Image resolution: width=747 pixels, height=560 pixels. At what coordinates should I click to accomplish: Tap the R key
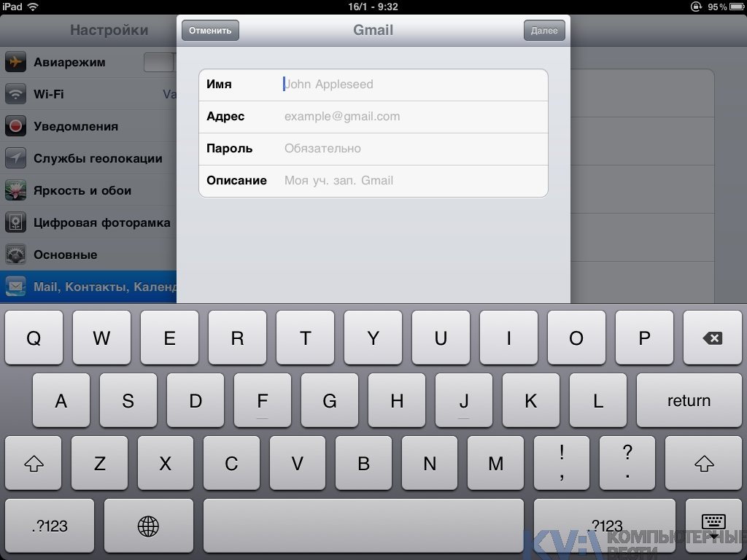pos(237,338)
